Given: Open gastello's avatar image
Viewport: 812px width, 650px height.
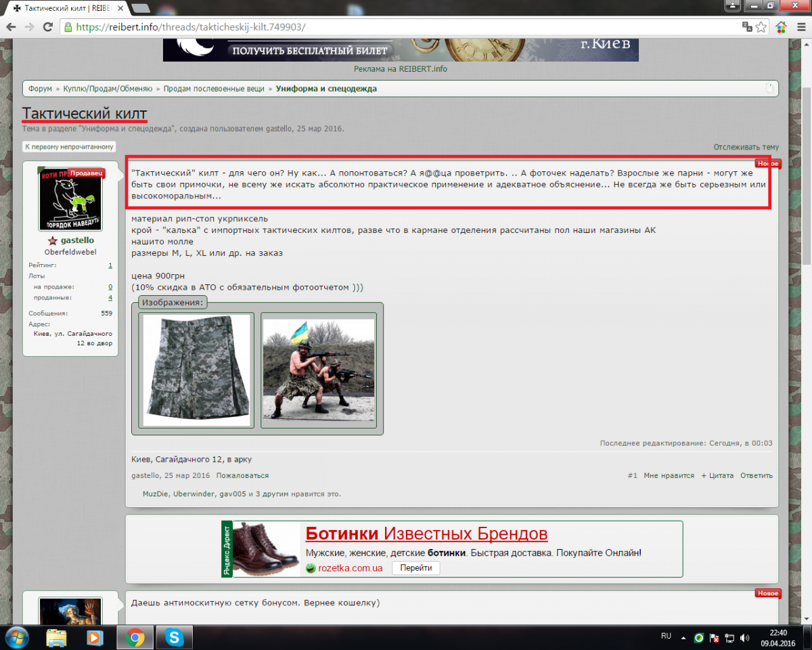Looking at the screenshot, I should click(x=70, y=198).
